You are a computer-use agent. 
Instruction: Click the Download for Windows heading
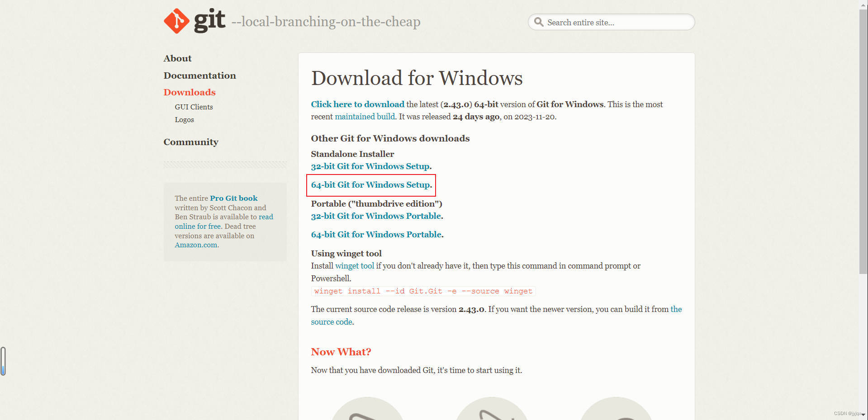coord(417,78)
